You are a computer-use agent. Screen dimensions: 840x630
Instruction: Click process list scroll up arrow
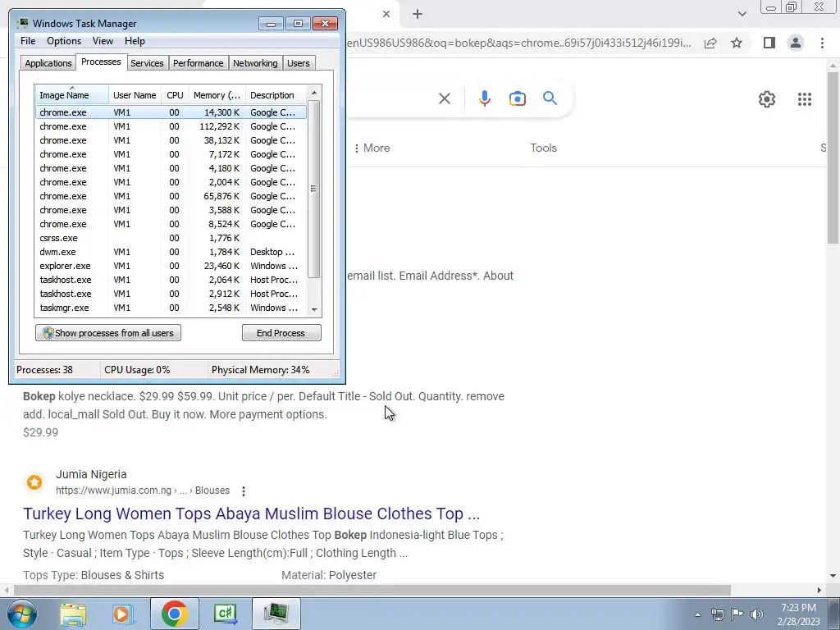pyautogui.click(x=314, y=94)
